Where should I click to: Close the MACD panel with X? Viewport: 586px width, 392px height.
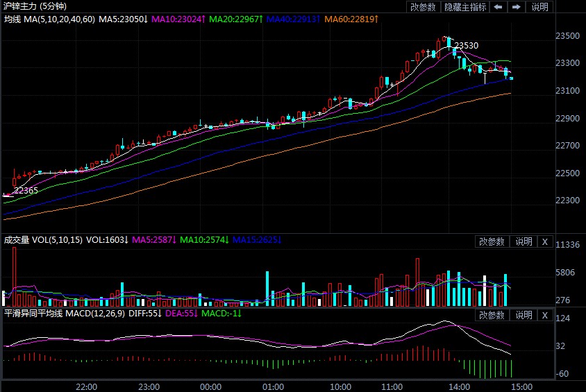click(545, 315)
